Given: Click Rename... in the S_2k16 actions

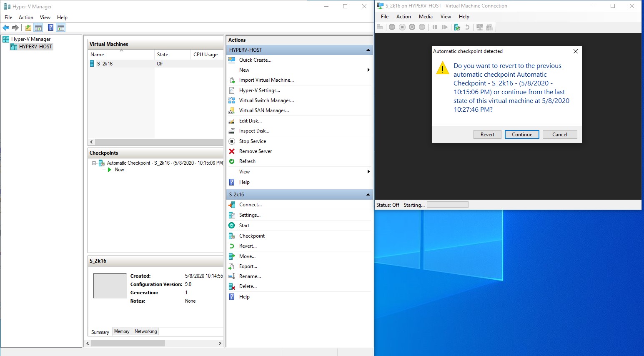Looking at the screenshot, I should (x=250, y=276).
